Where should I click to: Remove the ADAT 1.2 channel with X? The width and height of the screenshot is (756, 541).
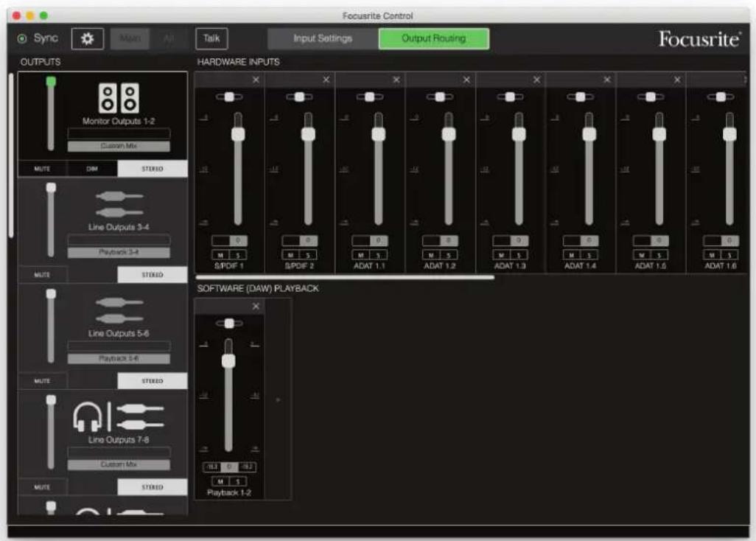click(x=466, y=80)
